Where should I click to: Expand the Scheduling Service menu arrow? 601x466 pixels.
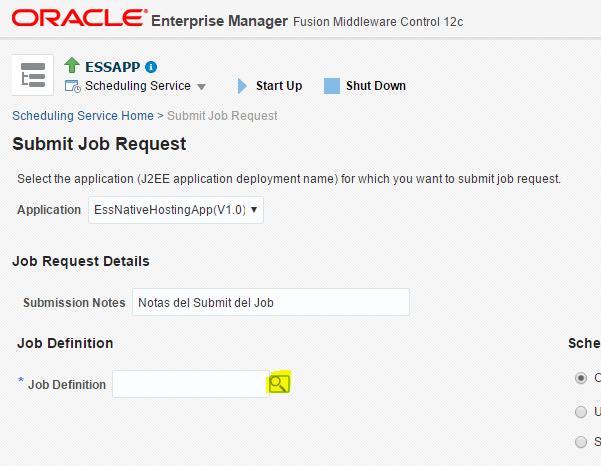coord(201,87)
